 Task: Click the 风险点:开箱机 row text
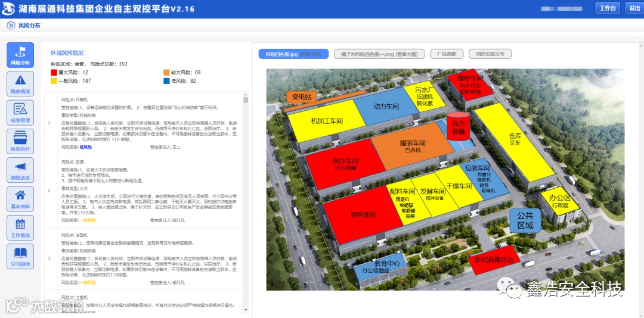coord(75,99)
